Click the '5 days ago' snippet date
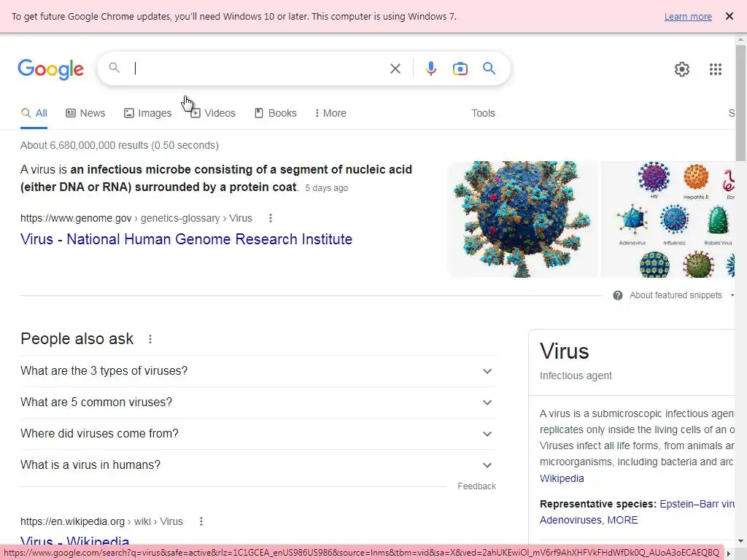 326,188
